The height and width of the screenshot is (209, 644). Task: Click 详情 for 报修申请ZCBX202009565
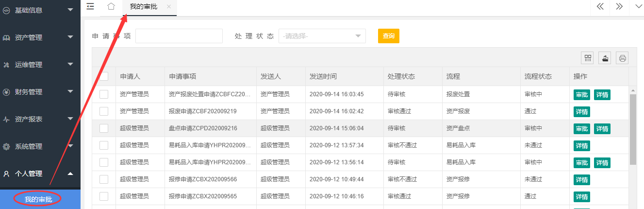click(x=582, y=197)
